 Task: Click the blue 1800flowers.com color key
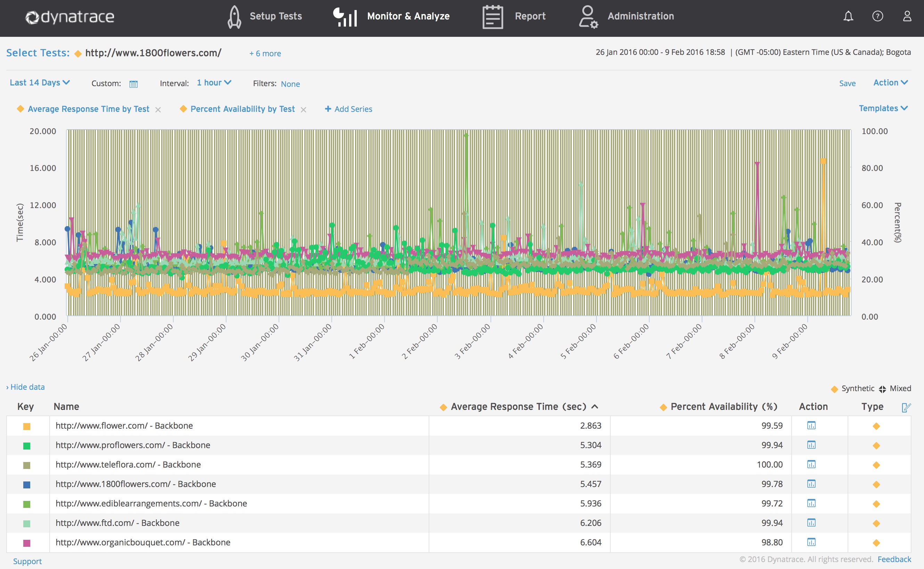pyautogui.click(x=27, y=485)
